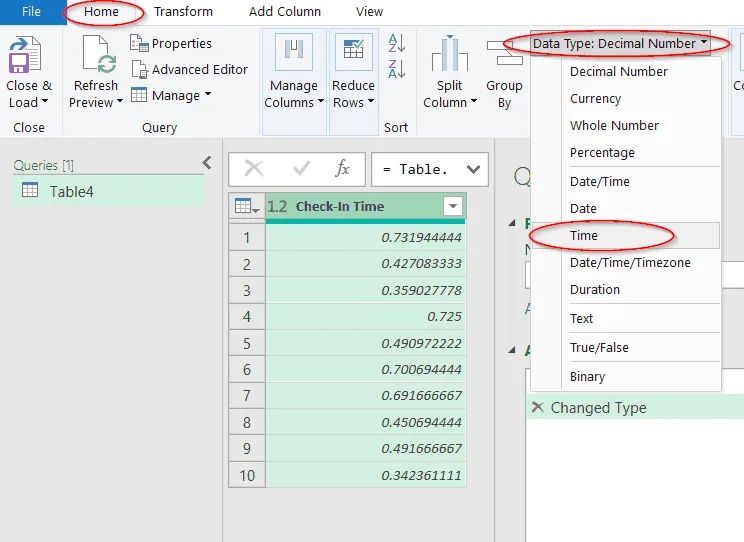Select cell value 0.490972222
The image size is (744, 542).
(x=365, y=343)
